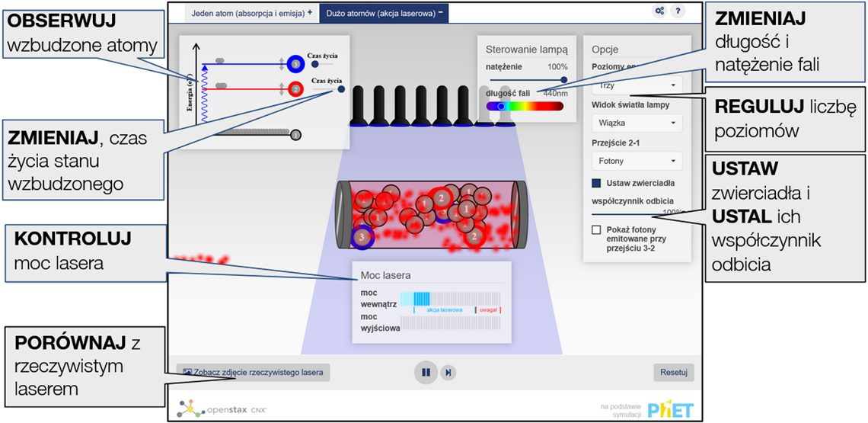Pause the laser simulation

(426, 372)
